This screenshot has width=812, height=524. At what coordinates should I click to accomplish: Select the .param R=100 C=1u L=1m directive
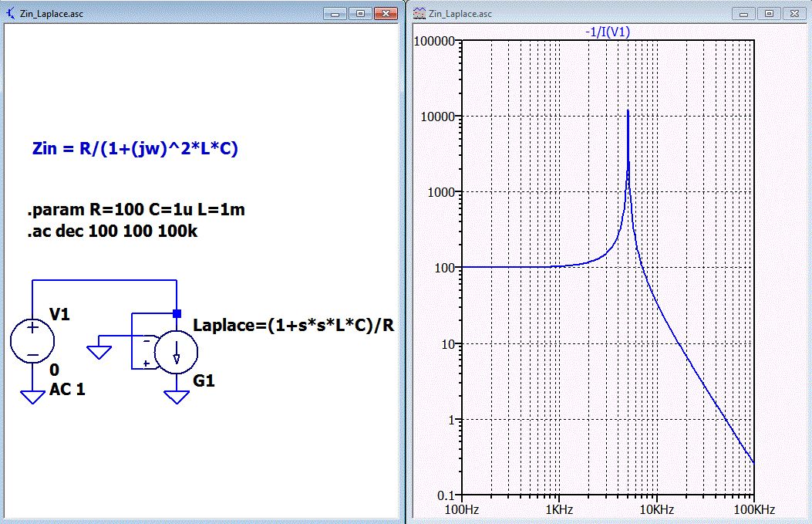136,210
